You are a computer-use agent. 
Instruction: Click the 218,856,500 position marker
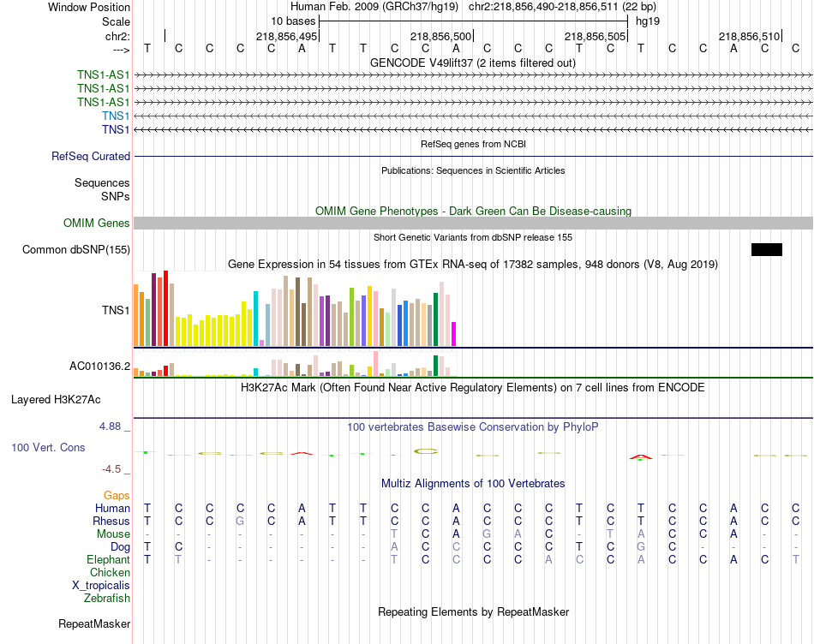tap(442, 36)
